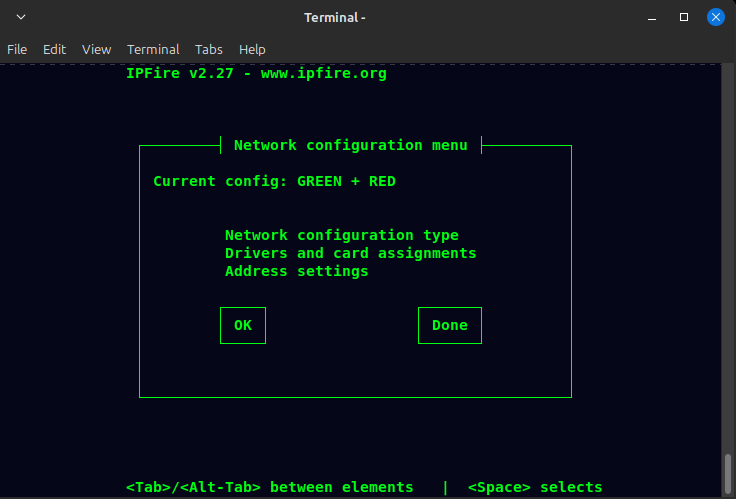Click the Done button

[449, 325]
